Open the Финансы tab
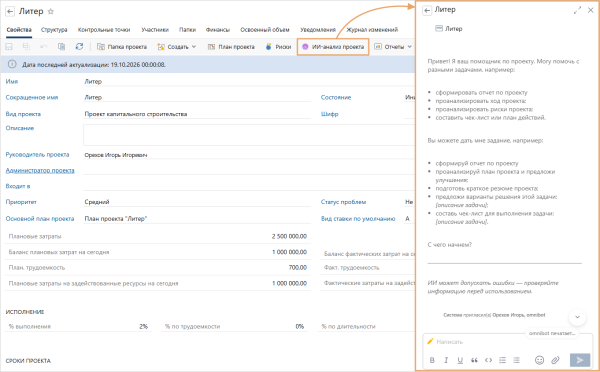The image size is (600, 372). pyautogui.click(x=218, y=29)
